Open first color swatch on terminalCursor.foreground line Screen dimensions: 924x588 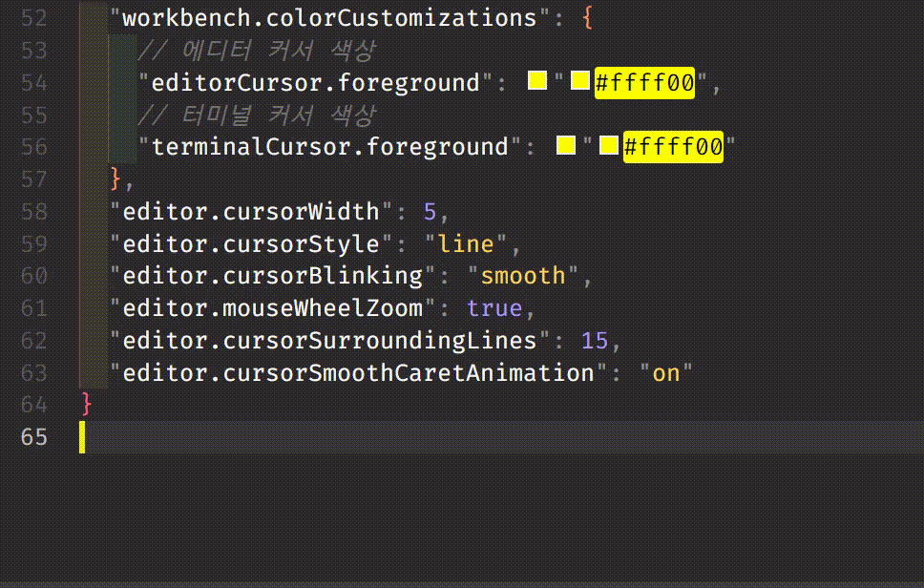566,145
